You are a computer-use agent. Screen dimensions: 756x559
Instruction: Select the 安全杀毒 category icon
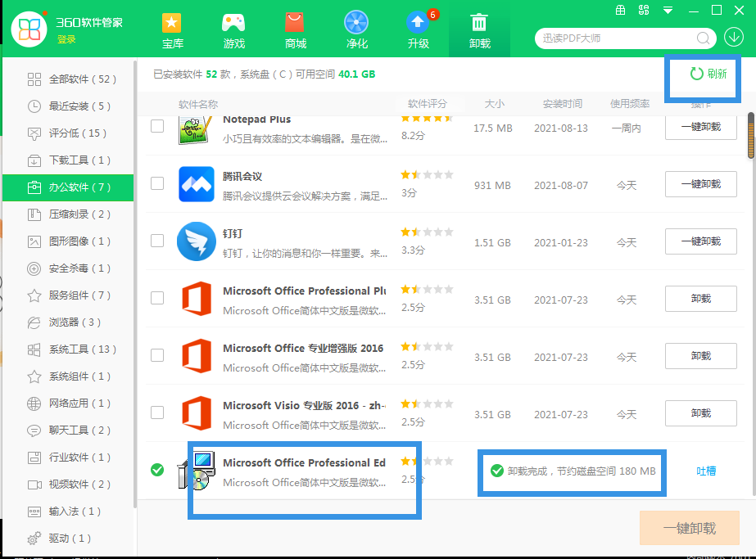point(34,268)
